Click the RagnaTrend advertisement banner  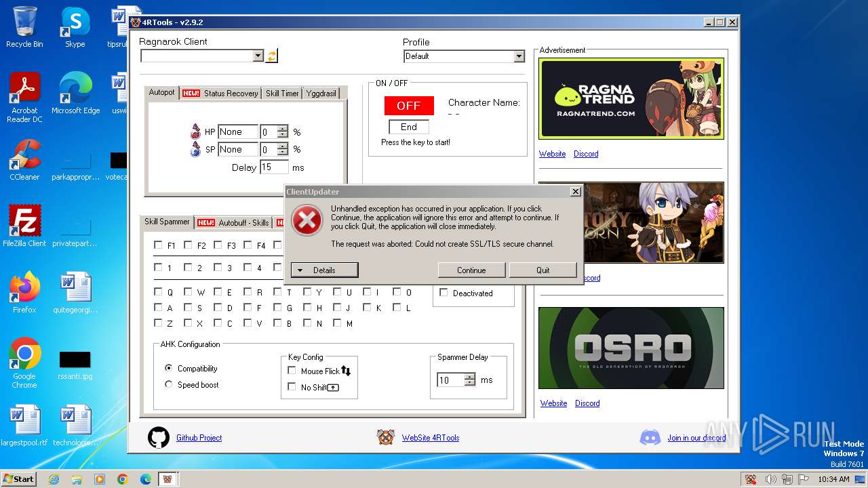[631, 98]
